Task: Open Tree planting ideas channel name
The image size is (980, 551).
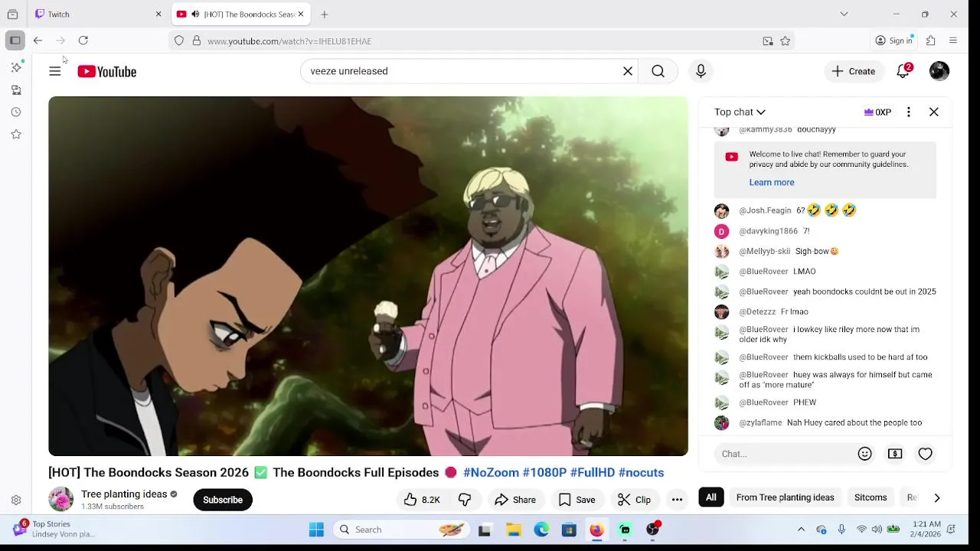Action: tap(124, 494)
